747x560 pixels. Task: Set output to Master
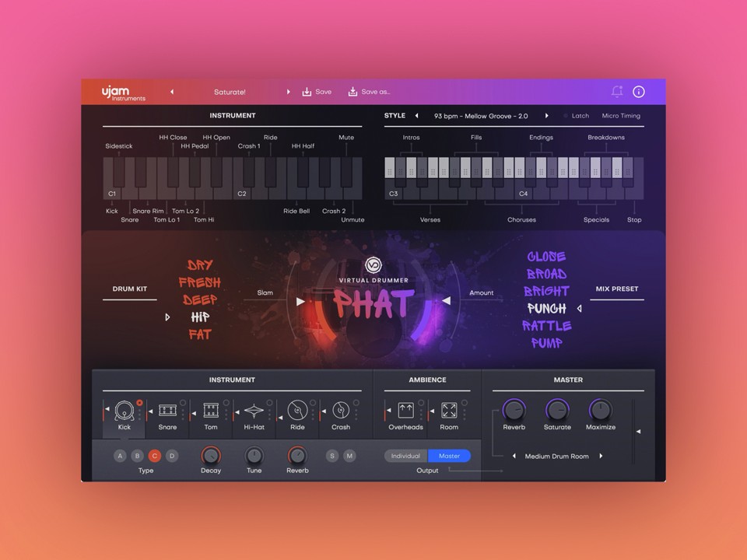point(449,456)
